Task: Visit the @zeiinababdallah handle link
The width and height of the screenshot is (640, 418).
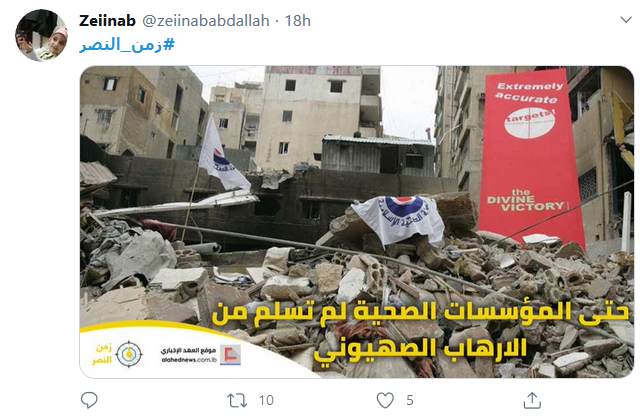Action: 206,20
